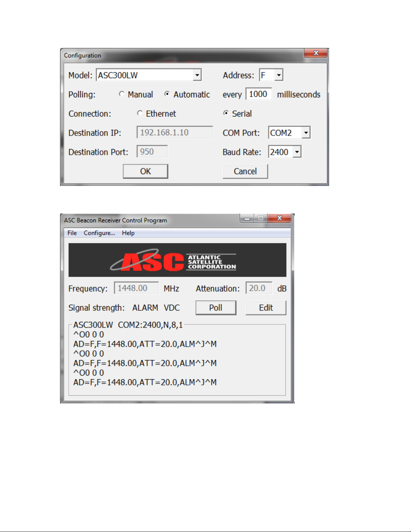Click the MHz unit label
The image size is (411, 532).
171,289
